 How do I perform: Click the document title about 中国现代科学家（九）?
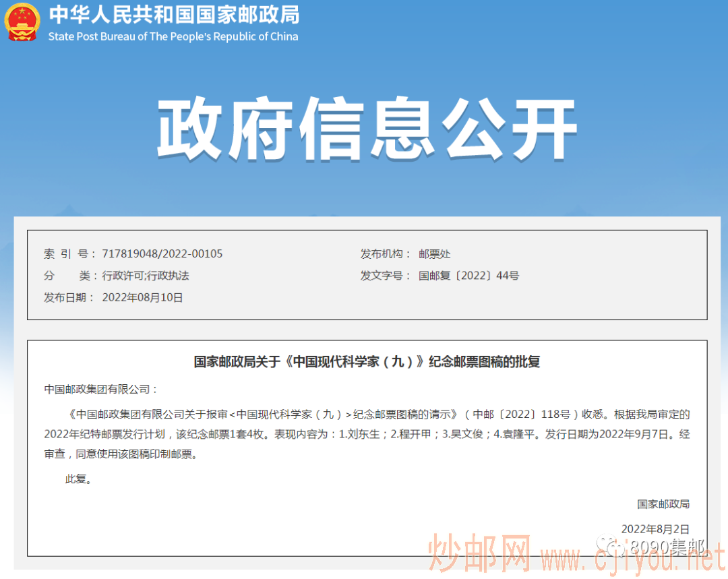[x=367, y=362]
